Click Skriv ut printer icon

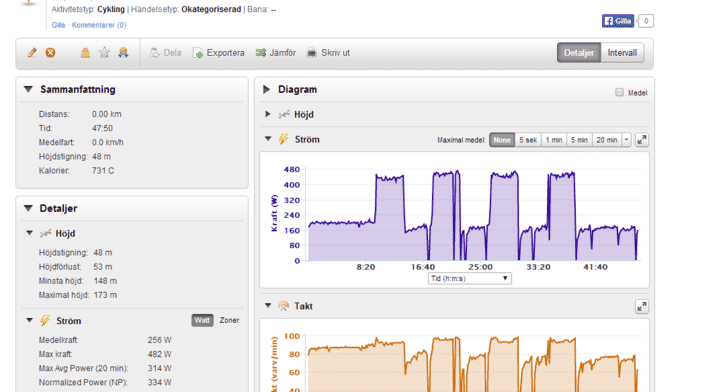point(312,53)
